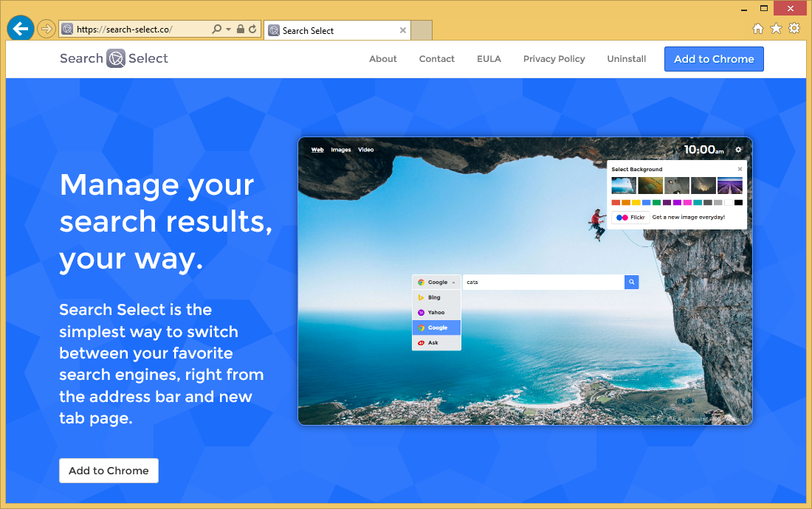Click the Flickr button
Screen dimensions: 812x509
630,218
